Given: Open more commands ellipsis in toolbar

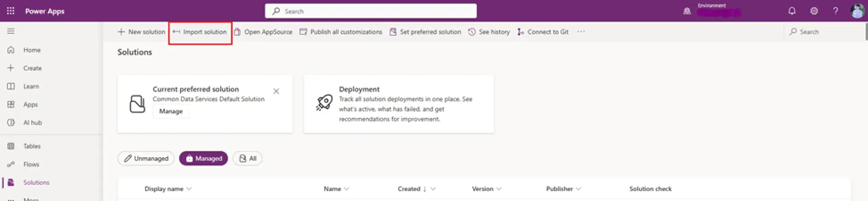Looking at the screenshot, I should click(581, 32).
